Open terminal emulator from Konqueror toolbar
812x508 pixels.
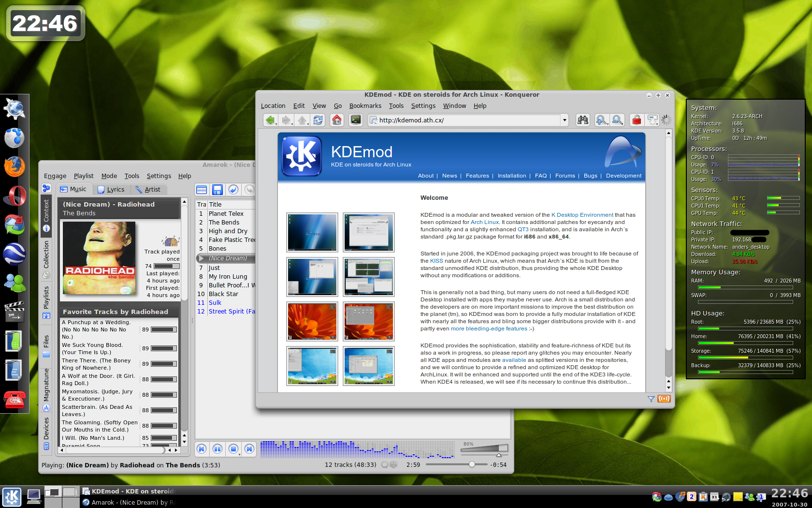[x=356, y=120]
